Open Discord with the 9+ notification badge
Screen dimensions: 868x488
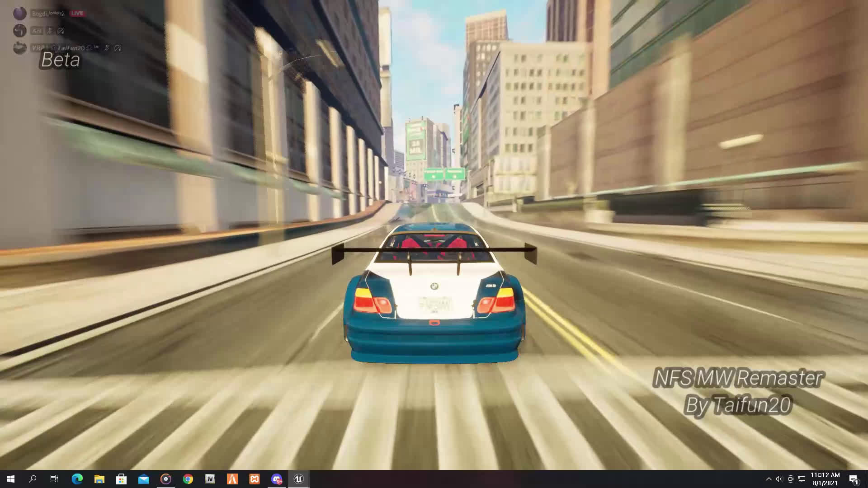pos(276,479)
